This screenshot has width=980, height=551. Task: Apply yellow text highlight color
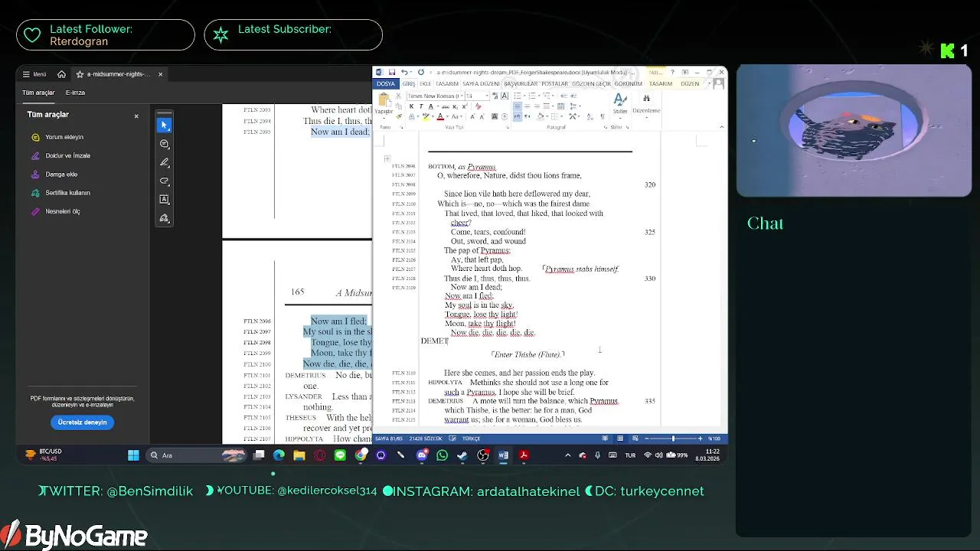tap(426, 116)
